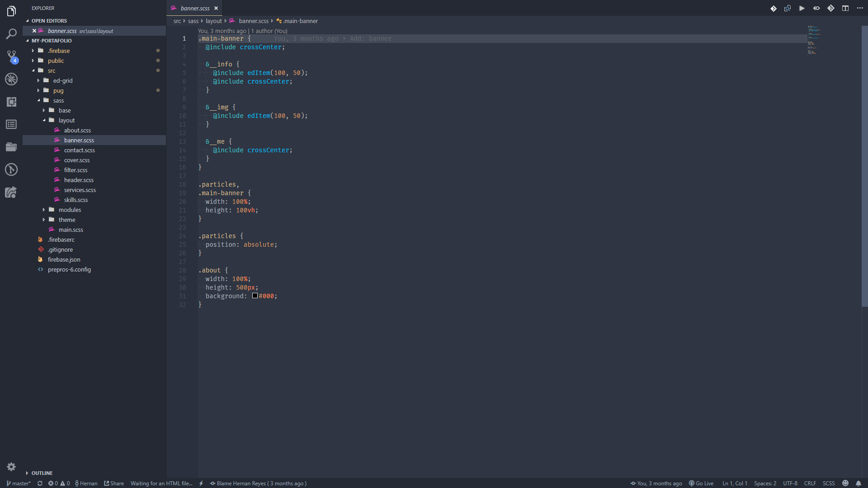Screen dimensions: 868x488
Task: Click SCSS language mode in status bar
Action: tap(828, 483)
